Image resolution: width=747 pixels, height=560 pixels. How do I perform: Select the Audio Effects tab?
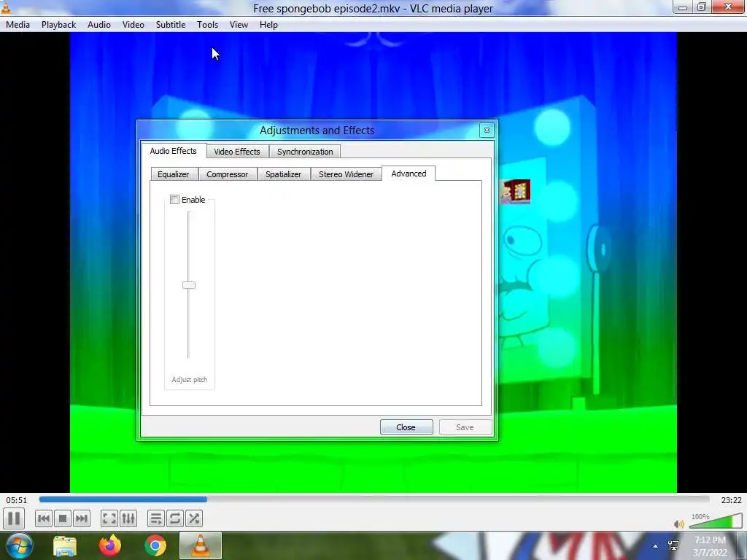click(174, 150)
